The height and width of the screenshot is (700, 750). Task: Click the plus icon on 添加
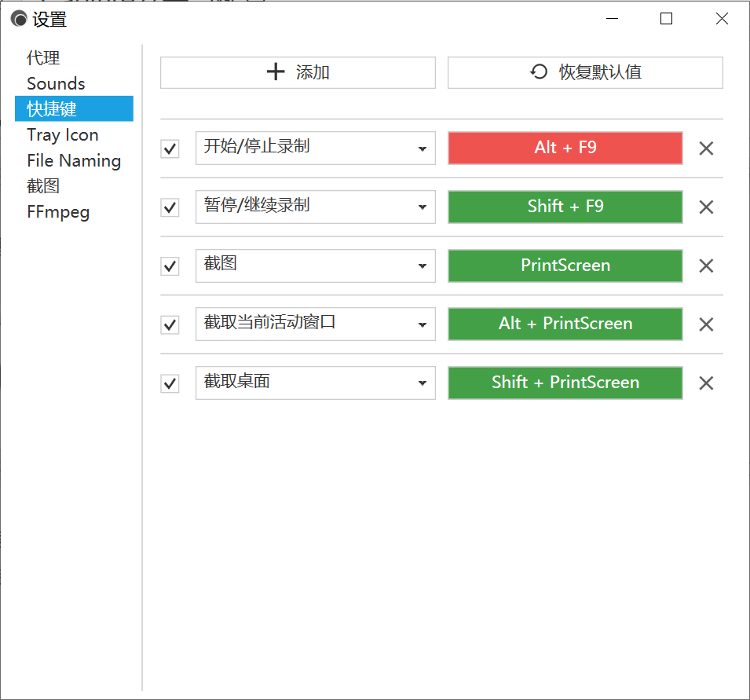(x=275, y=71)
